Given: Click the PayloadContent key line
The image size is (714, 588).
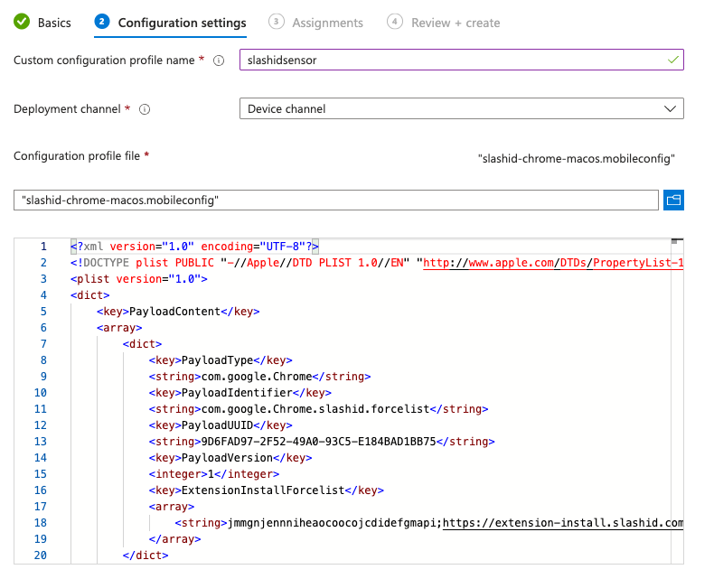Looking at the screenshot, I should [178, 312].
